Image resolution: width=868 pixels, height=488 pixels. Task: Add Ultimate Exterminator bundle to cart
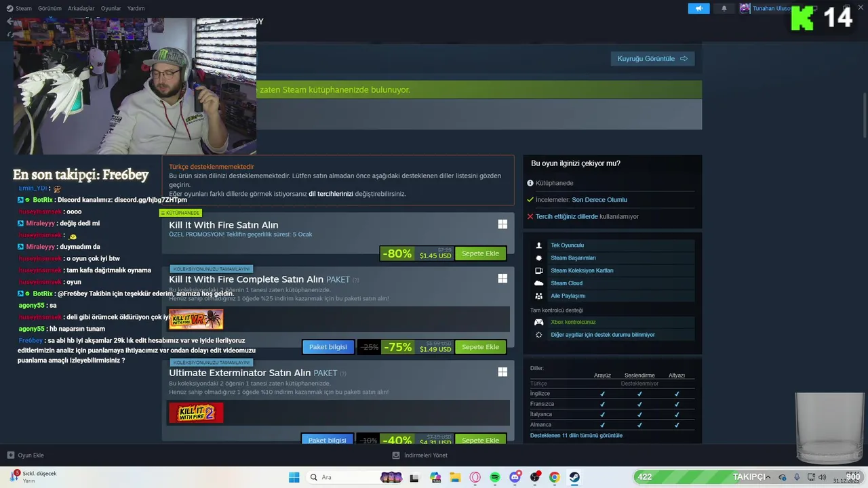(x=480, y=440)
